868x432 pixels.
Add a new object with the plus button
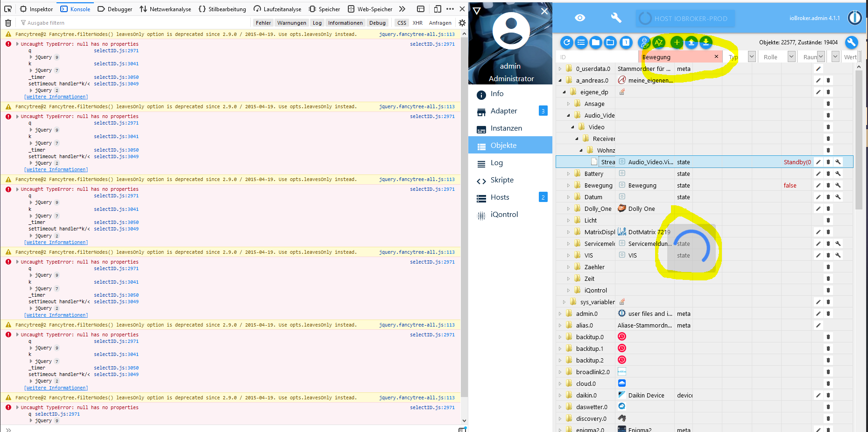[677, 42]
